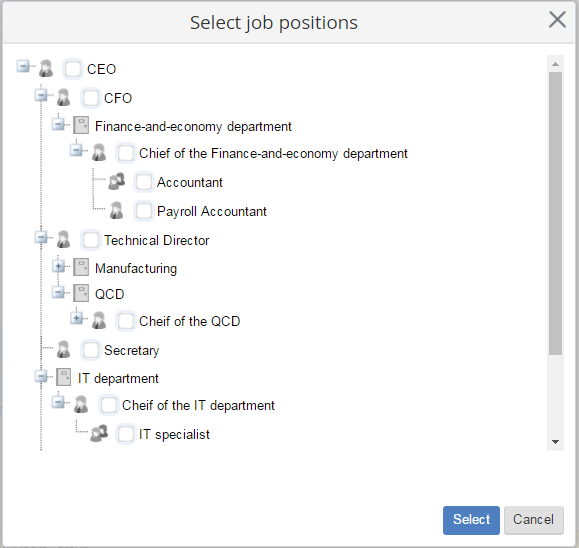Expand the Cheif of the QCD node
The width and height of the screenshot is (579, 548).
click(76, 318)
